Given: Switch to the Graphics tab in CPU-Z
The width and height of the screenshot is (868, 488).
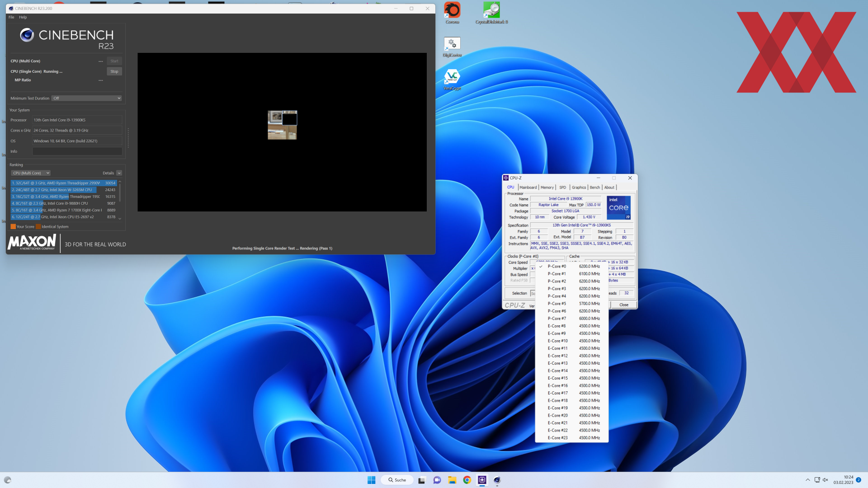Looking at the screenshot, I should (x=579, y=188).
